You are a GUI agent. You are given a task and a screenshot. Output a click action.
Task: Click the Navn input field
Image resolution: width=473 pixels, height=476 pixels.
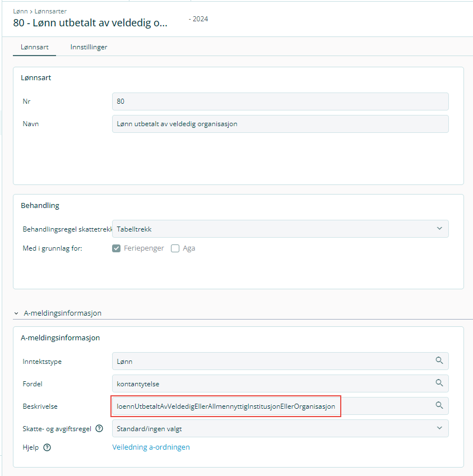280,124
